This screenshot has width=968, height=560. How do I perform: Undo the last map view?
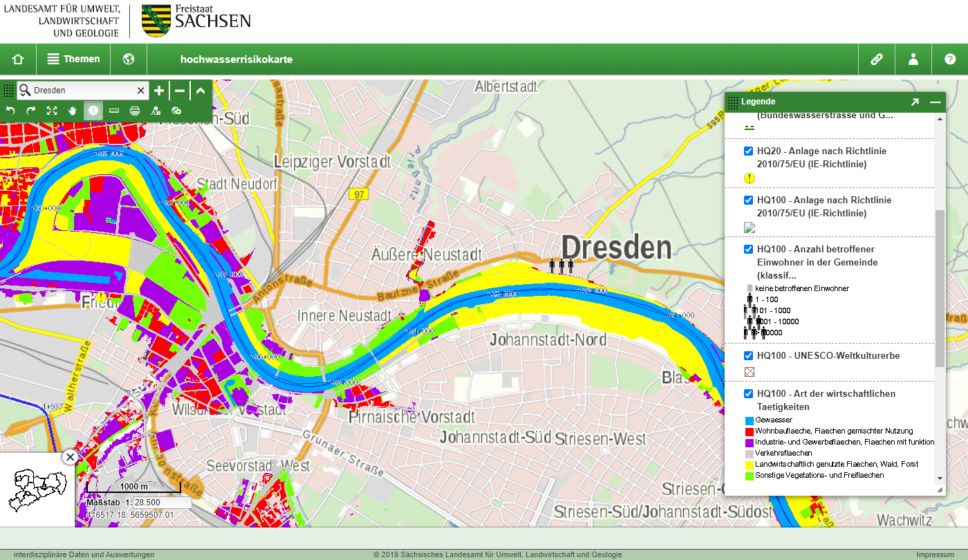(x=10, y=111)
